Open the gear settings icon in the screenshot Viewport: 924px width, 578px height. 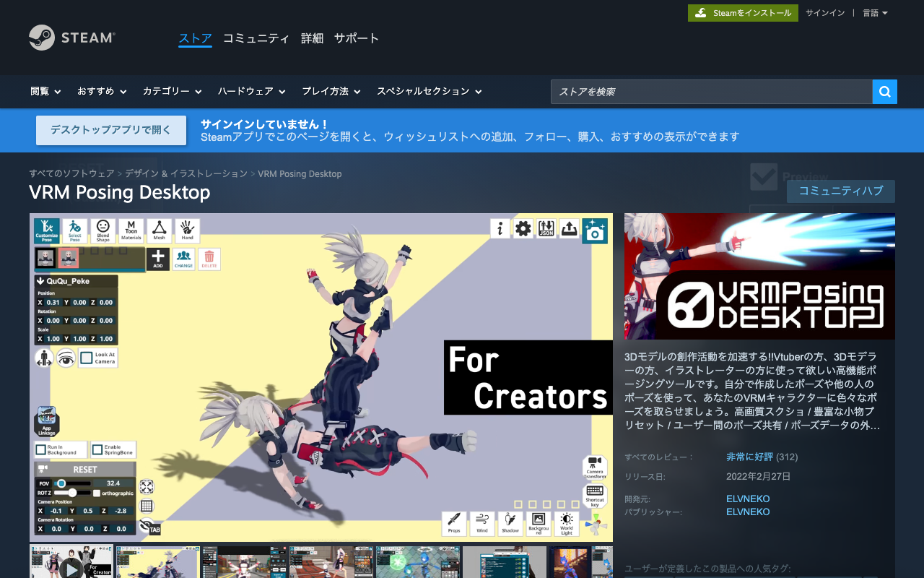pos(523,228)
